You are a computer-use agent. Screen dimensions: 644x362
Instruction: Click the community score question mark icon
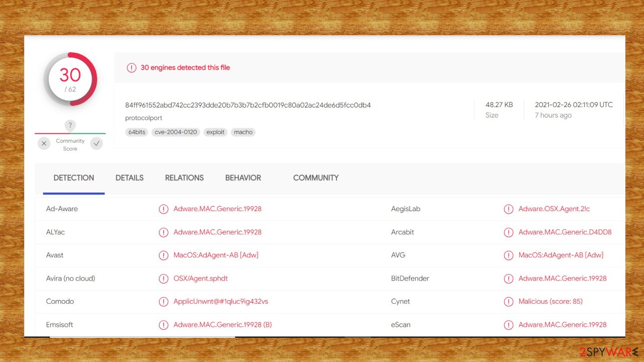coord(70,126)
